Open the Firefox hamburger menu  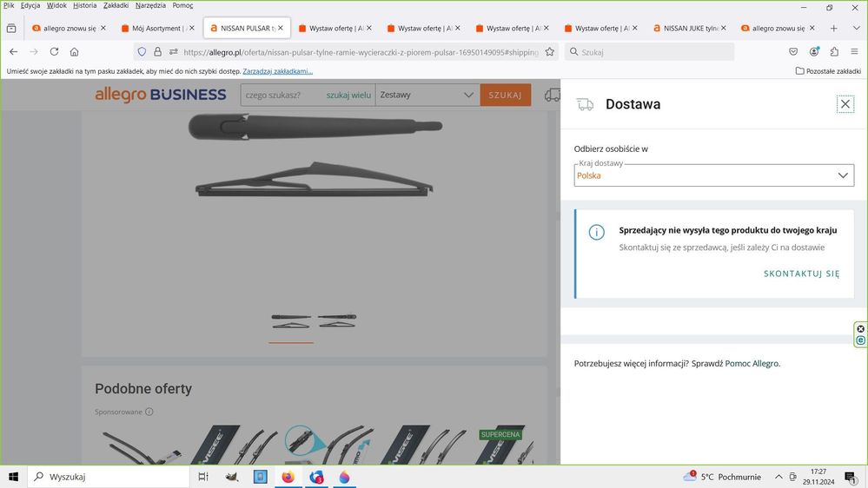(x=854, y=51)
